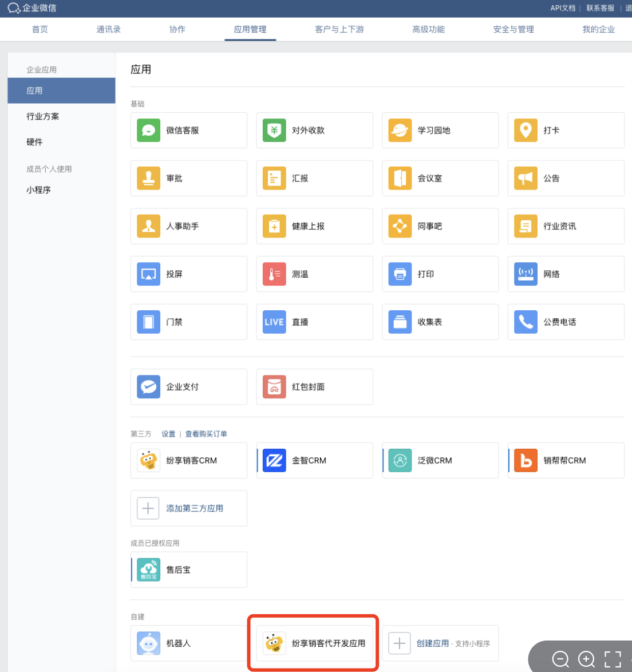Click the 创建应用 link text
This screenshot has height=672, width=632.
433,644
